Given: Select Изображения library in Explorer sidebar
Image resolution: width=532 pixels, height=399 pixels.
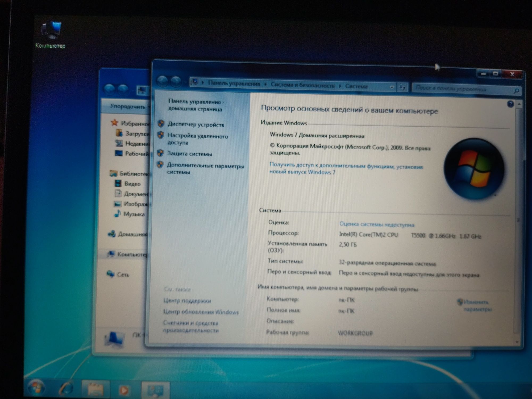Looking at the screenshot, I should pos(136,204).
